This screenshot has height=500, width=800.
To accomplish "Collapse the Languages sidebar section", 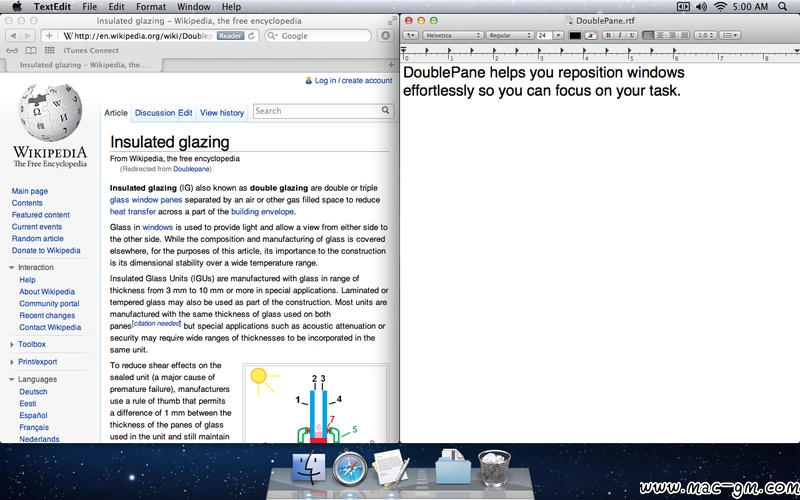I will [x=11, y=380].
